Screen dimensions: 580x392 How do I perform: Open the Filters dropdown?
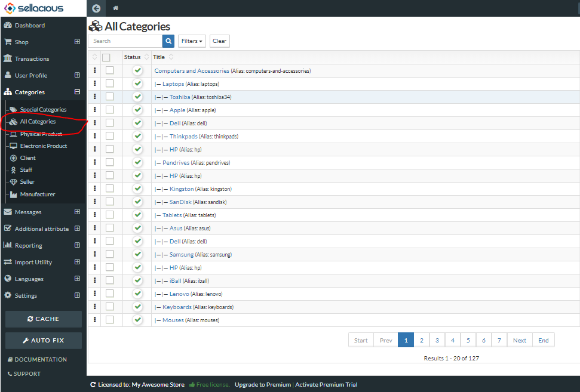[192, 41]
